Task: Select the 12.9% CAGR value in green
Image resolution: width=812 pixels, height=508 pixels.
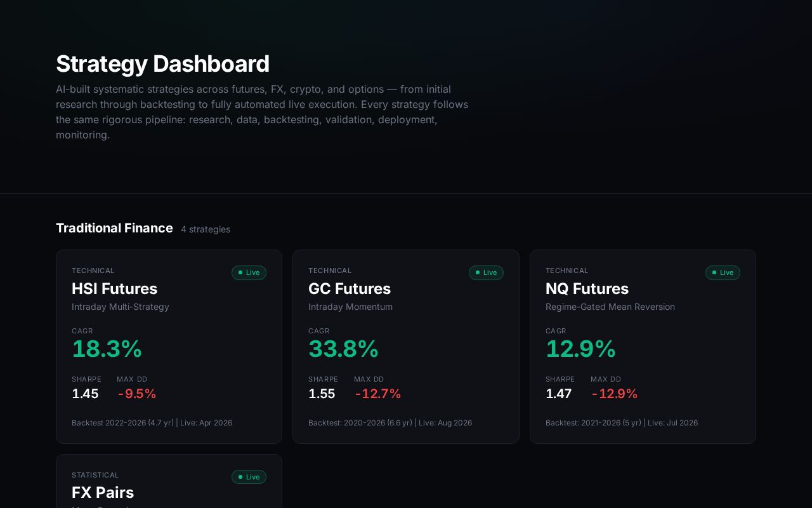Action: [x=580, y=349]
